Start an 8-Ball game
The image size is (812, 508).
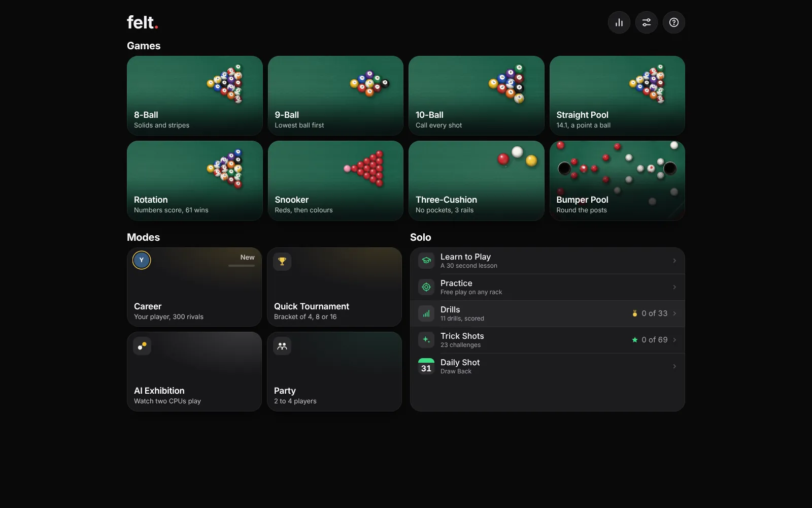coord(195,96)
